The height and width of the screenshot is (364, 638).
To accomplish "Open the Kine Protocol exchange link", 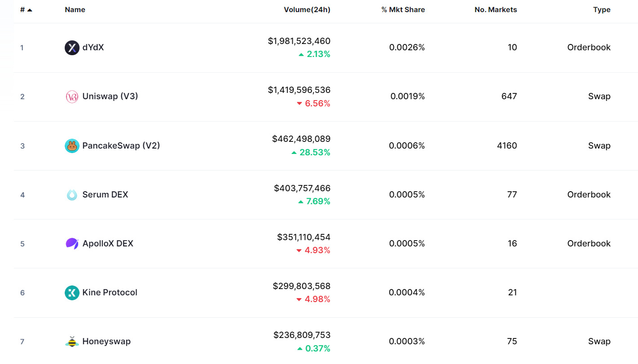I will point(110,292).
